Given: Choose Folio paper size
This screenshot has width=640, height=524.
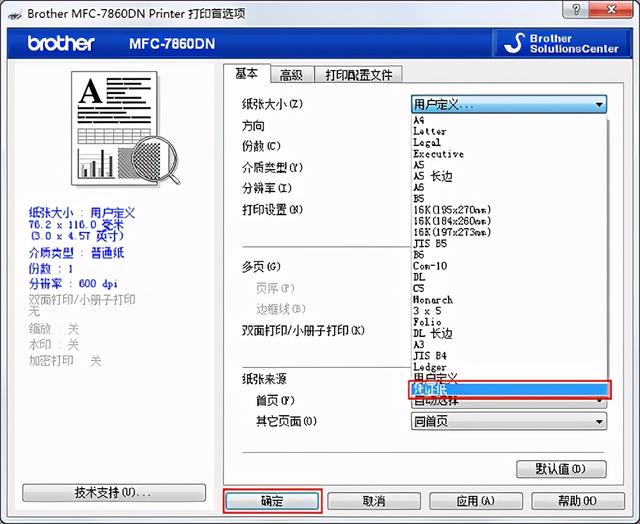Looking at the screenshot, I should 427,322.
